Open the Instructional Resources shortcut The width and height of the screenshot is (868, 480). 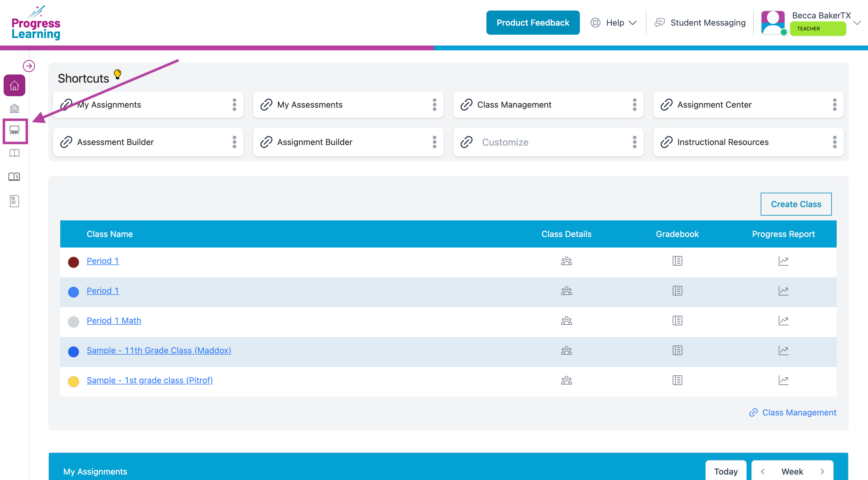click(749, 142)
